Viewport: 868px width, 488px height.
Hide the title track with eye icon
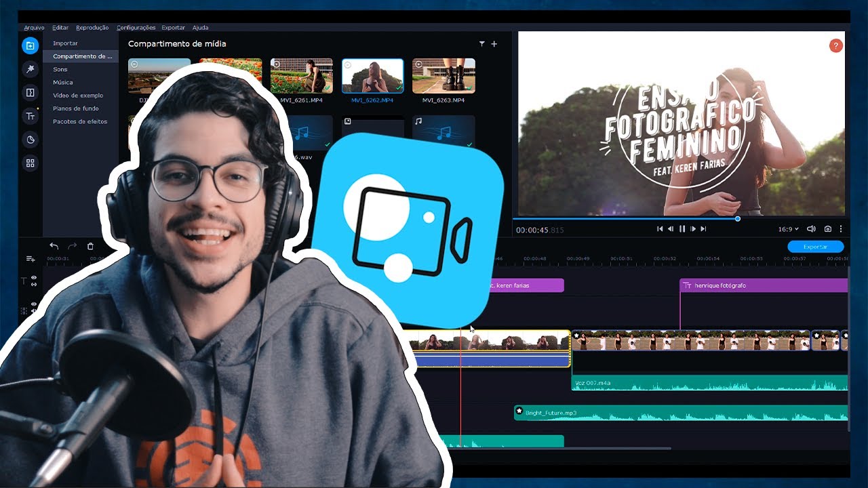(34, 277)
